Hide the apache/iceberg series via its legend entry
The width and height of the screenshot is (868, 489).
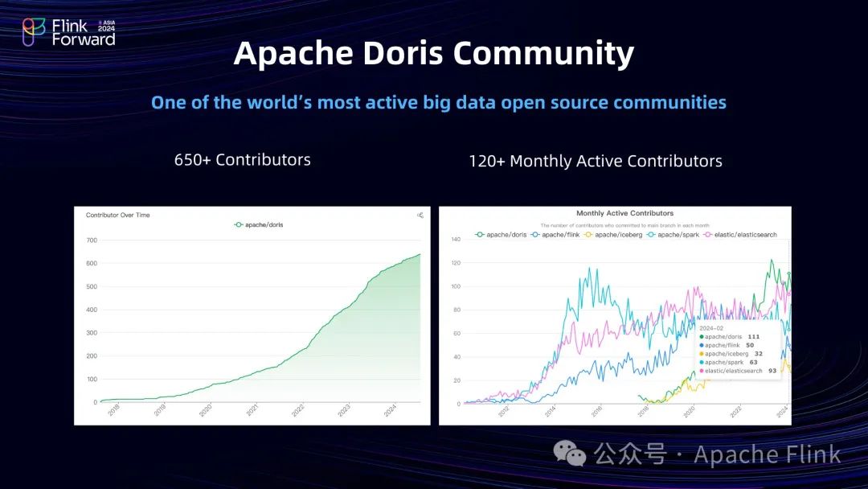pyautogui.click(x=612, y=234)
